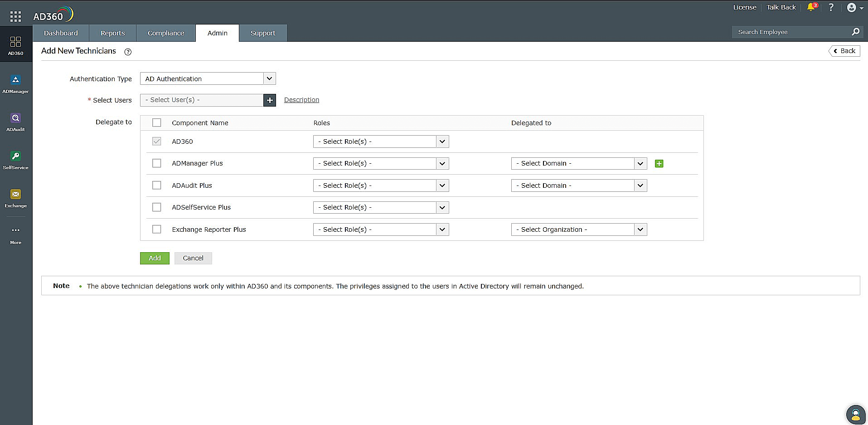The image size is (868, 425).
Task: Click the Component Name column header
Action: [x=200, y=123]
